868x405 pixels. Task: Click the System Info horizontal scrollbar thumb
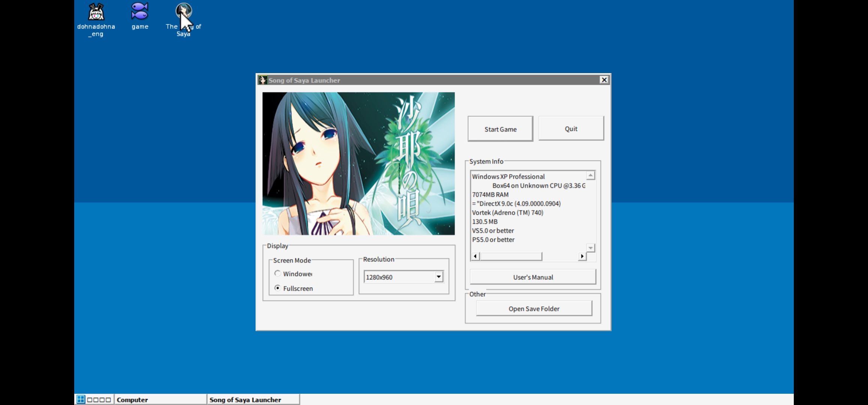(511, 256)
